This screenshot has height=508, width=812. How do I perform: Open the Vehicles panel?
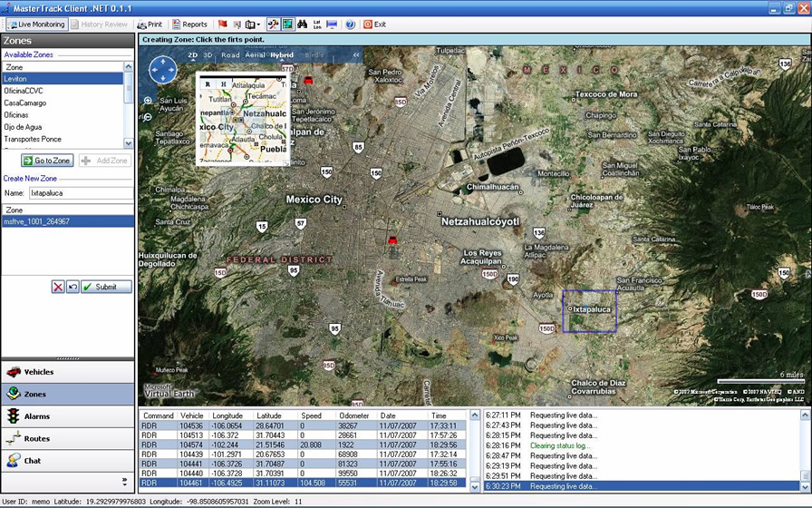(68, 372)
